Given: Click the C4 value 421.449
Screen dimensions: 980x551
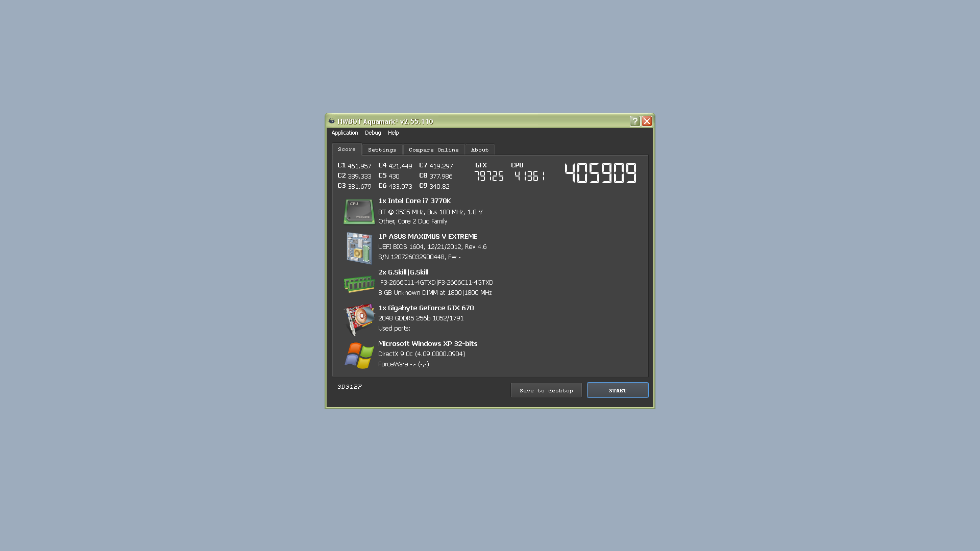Looking at the screenshot, I should pos(400,166).
